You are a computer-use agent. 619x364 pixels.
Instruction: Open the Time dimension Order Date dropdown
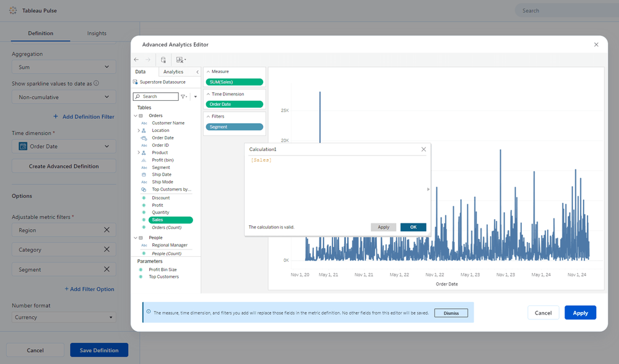(64, 146)
